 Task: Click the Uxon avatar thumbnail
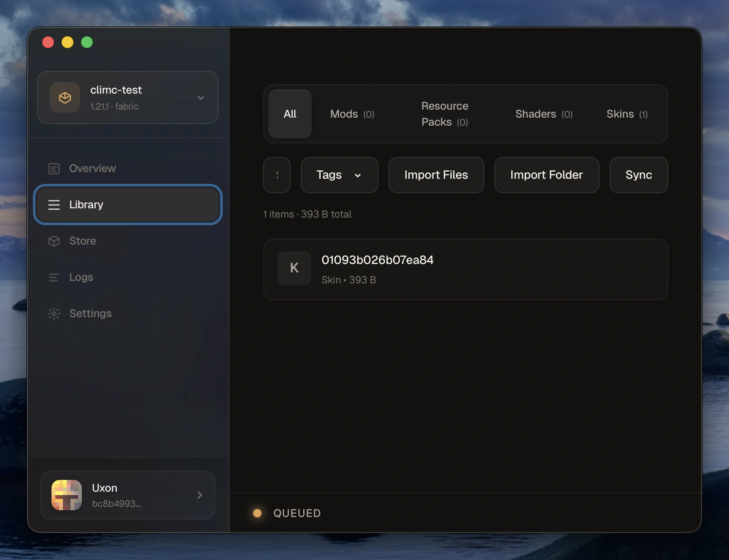(66, 495)
